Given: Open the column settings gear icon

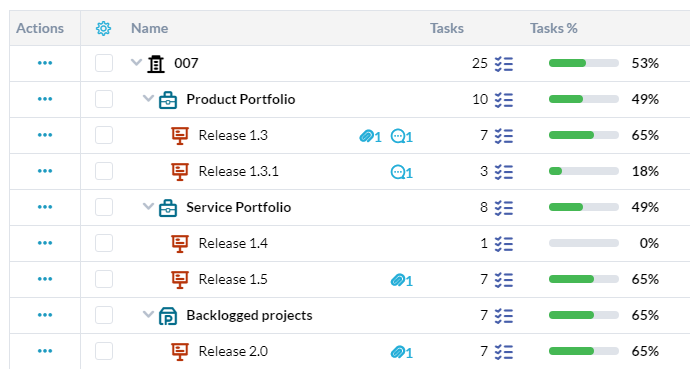Looking at the screenshot, I should [103, 29].
